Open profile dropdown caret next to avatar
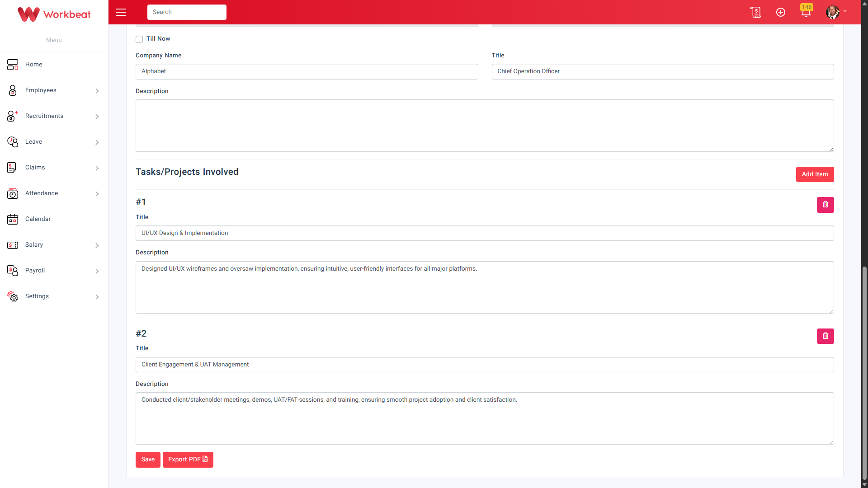Screen dimensions: 868x488 point(845,12)
